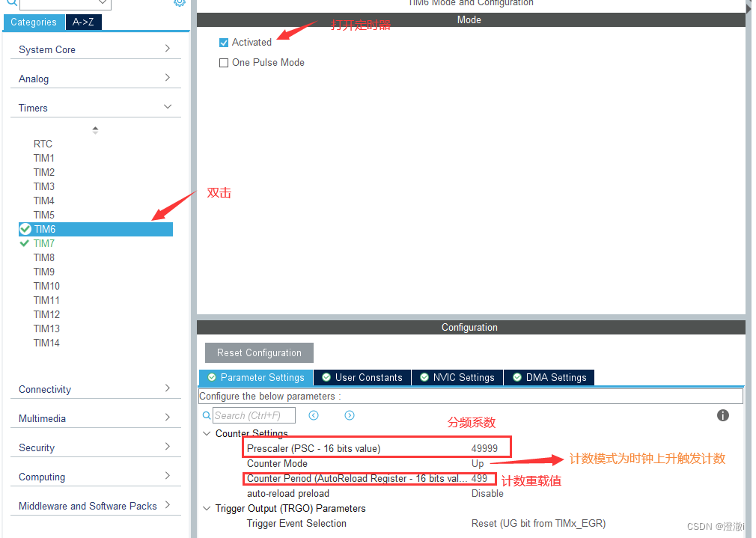756x538 pixels.
Task: Select the Trigger Event Selection label
Action: 296,524
